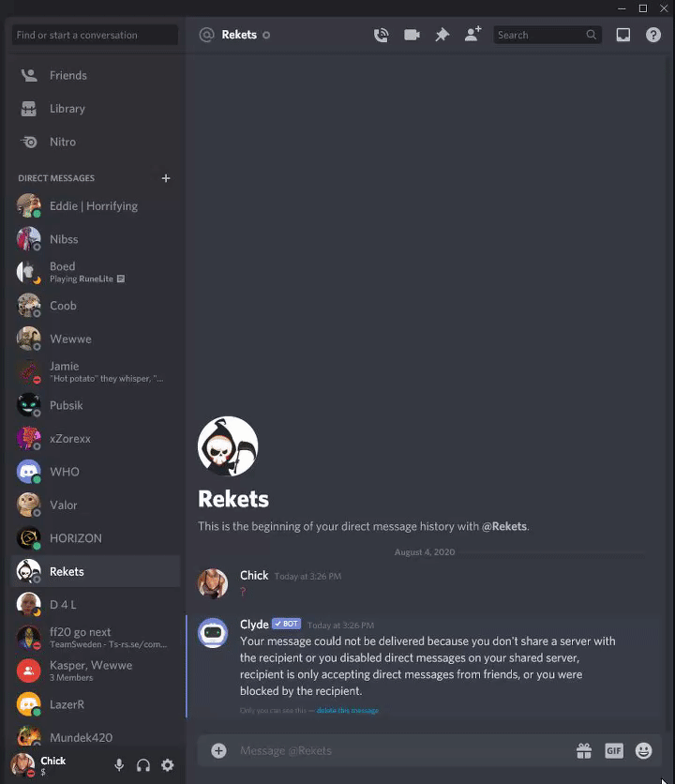Open the GIF picker
This screenshot has width=675, height=784.
pyautogui.click(x=614, y=750)
